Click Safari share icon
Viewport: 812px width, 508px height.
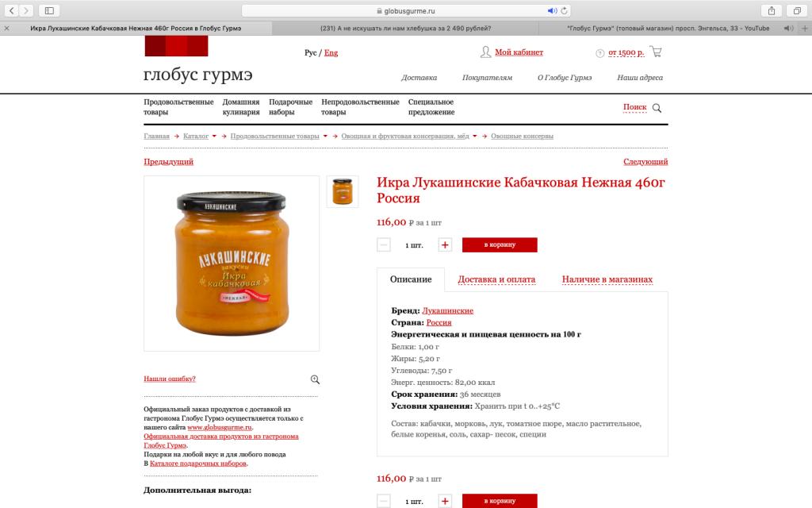(x=771, y=10)
